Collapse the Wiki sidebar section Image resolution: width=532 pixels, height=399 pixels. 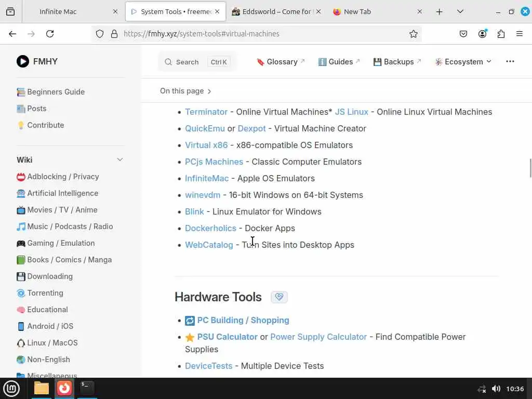pyautogui.click(x=120, y=160)
